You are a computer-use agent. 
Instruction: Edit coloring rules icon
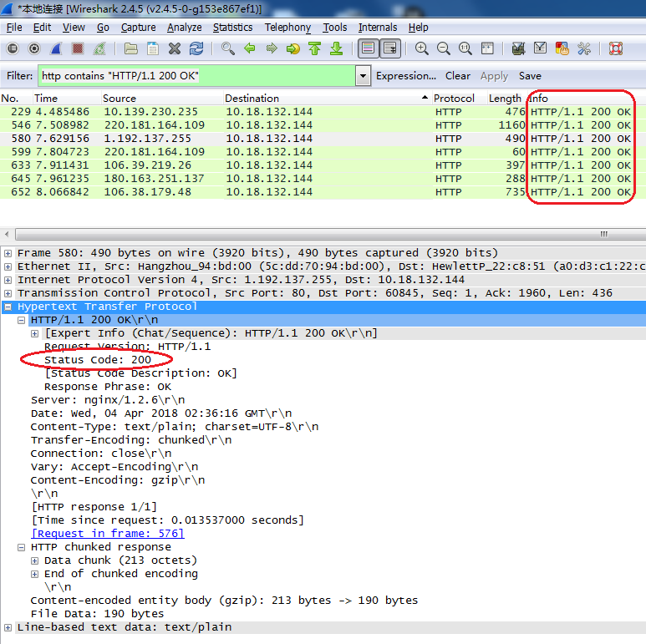pyautogui.click(x=562, y=48)
